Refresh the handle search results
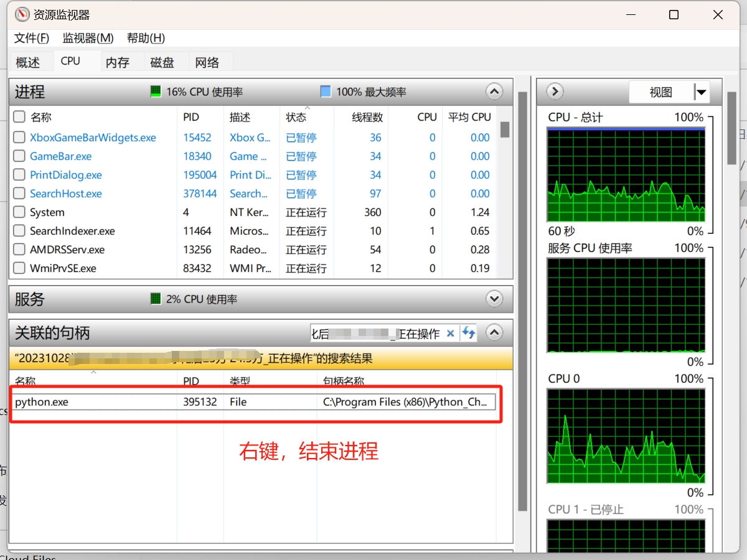The height and width of the screenshot is (560, 747). point(468,333)
